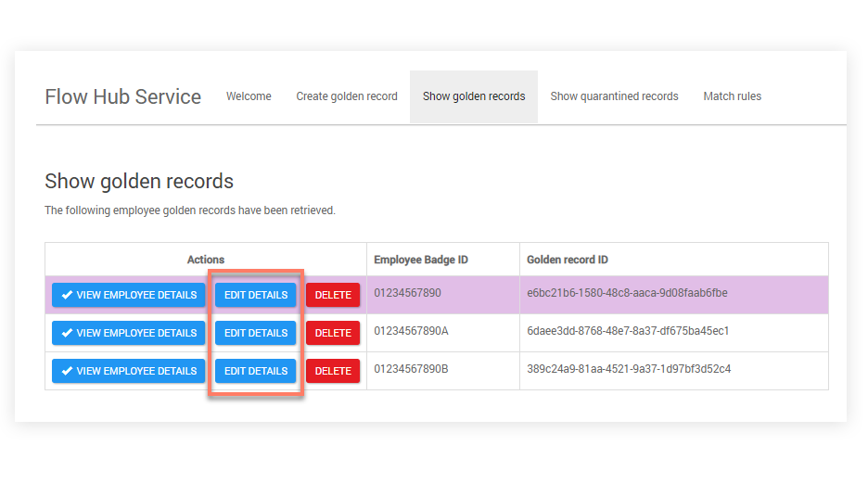Click checkmark icon for badge 01234567890B row

(66, 371)
